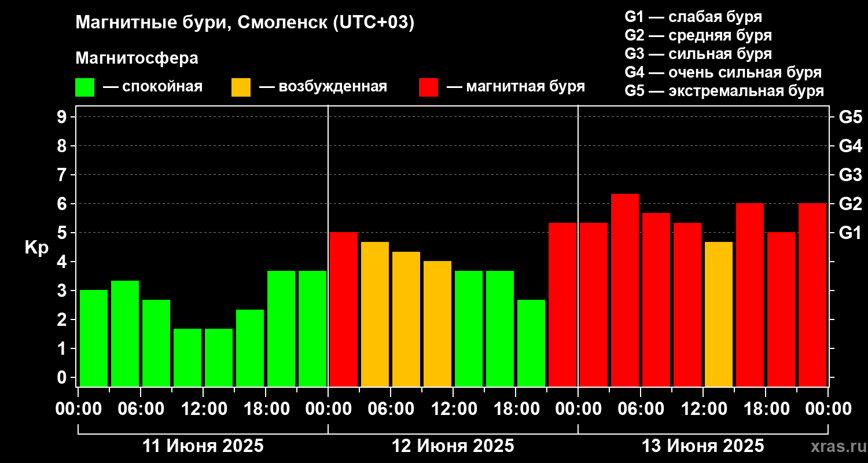Click the line 'G5 — экстремальная буря'
Screen dimensions: 868x463
[x=724, y=91]
